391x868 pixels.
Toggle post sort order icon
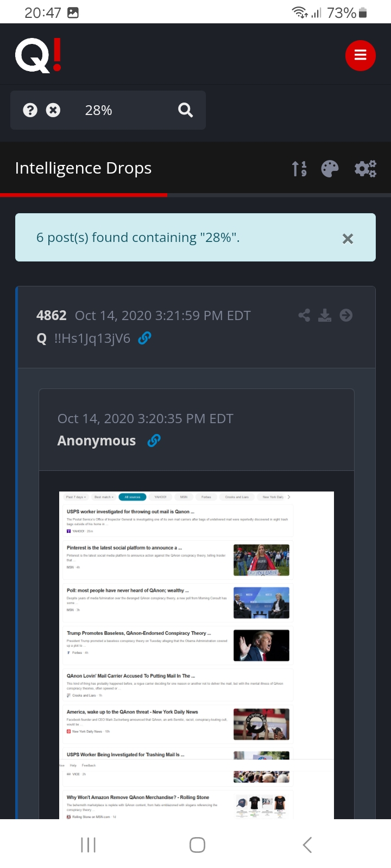pyautogui.click(x=299, y=169)
